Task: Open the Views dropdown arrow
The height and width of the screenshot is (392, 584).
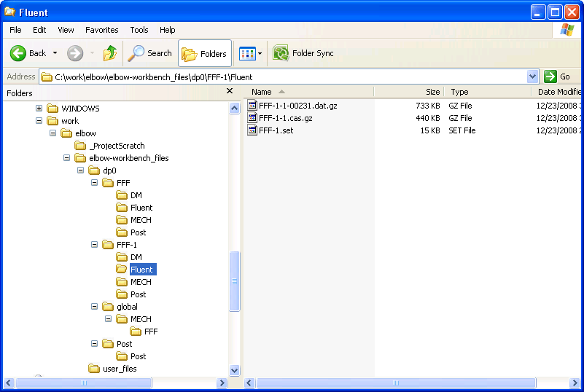Action: pyautogui.click(x=260, y=54)
